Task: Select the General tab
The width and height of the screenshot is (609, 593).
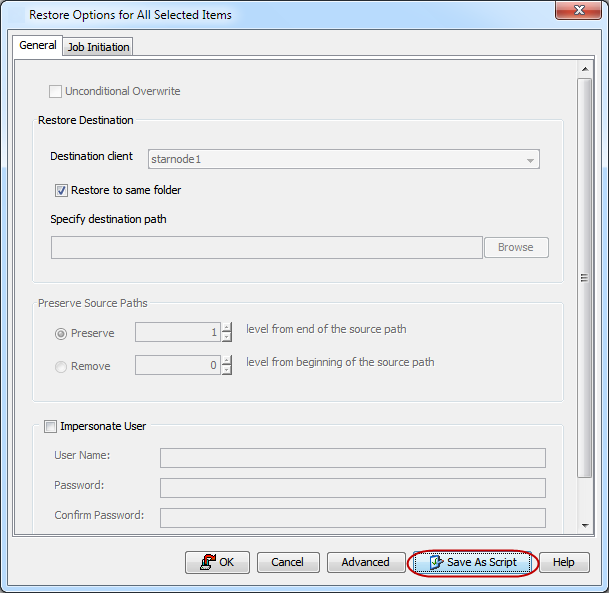Action: pos(38,46)
